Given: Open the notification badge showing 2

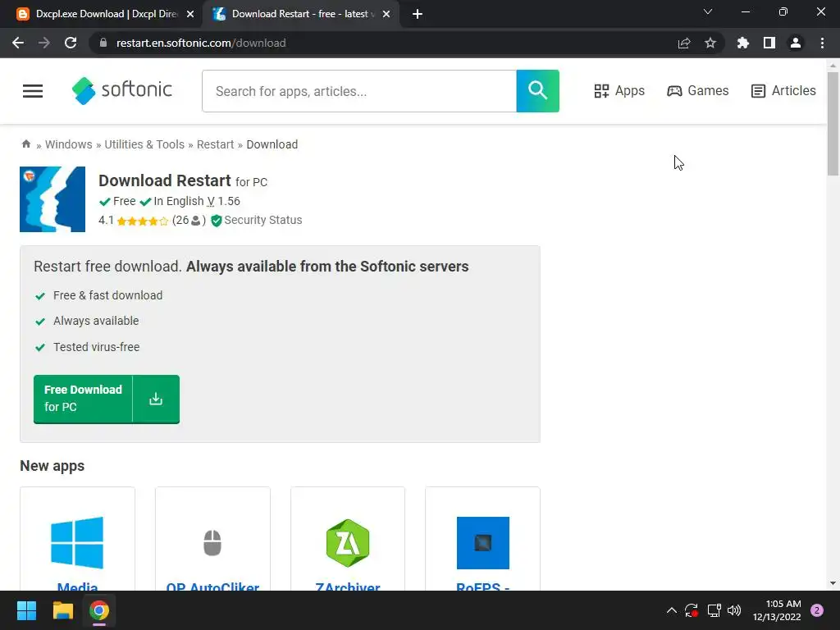Looking at the screenshot, I should [x=817, y=610].
